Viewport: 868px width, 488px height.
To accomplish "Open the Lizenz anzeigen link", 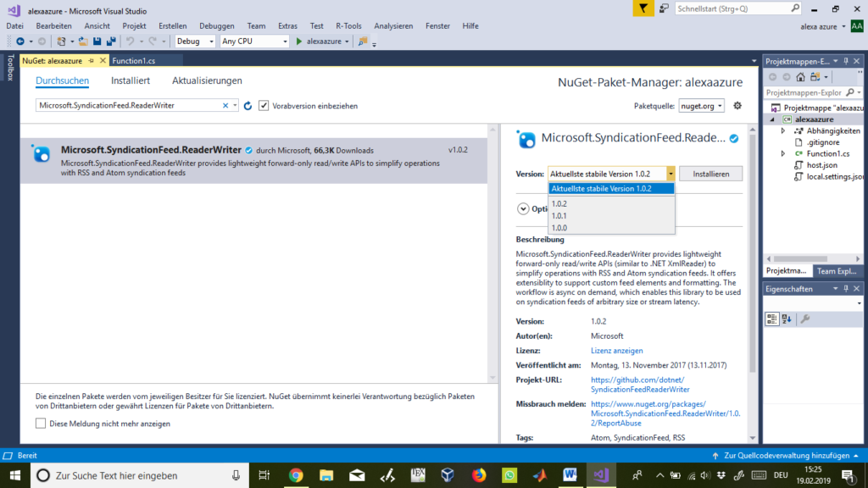I will coord(617,351).
